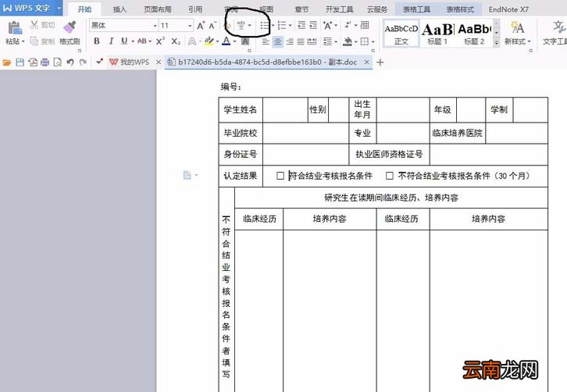Toggle Underline U button
The width and height of the screenshot is (567, 392).
pyautogui.click(x=124, y=41)
